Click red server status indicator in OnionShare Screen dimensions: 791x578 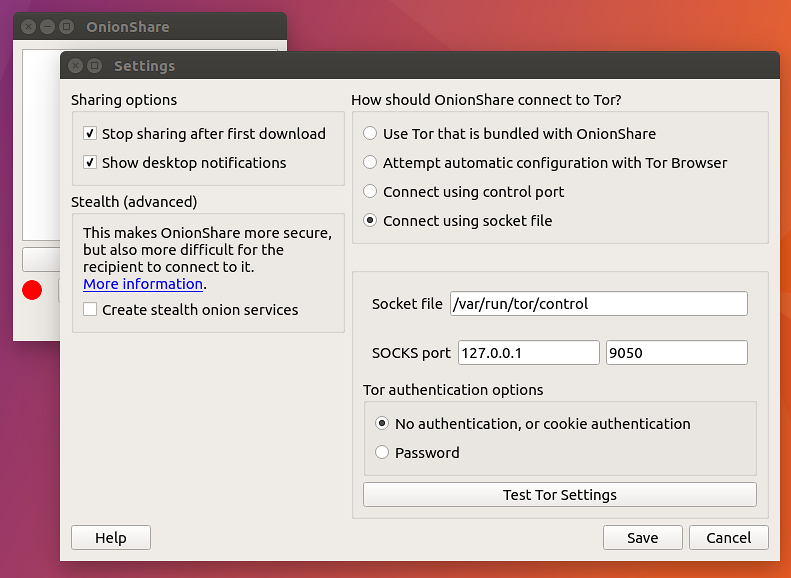click(x=32, y=290)
